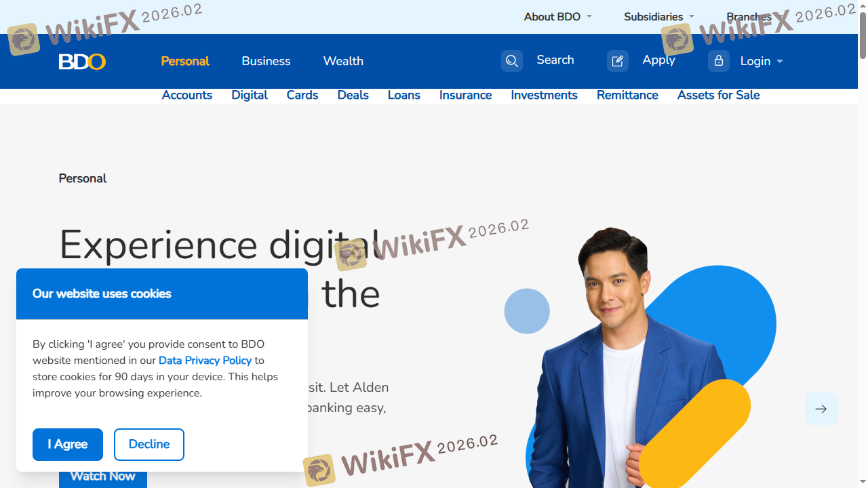Click the next slide arrow
Image resolution: width=868 pixels, height=488 pixels.
click(821, 409)
